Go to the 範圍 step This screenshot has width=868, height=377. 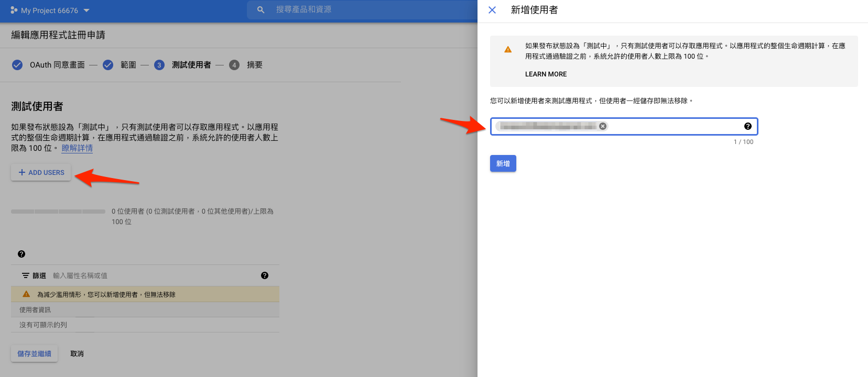click(128, 65)
